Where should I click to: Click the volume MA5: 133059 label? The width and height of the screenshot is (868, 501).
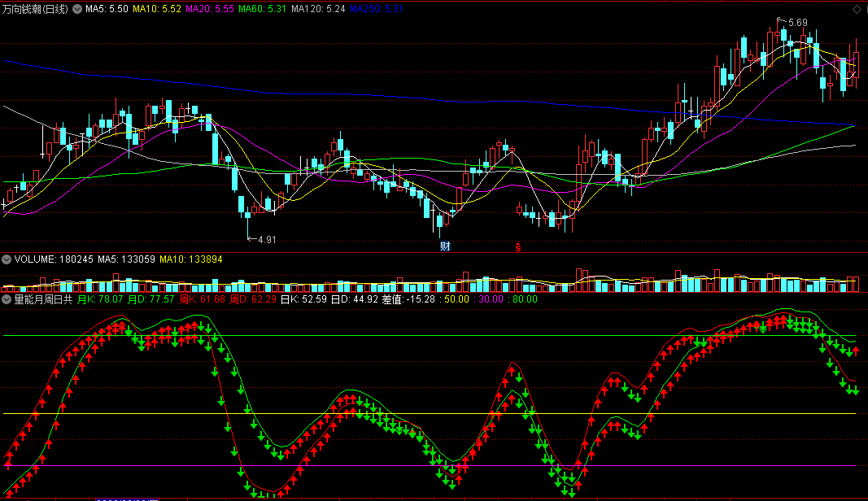126,259
